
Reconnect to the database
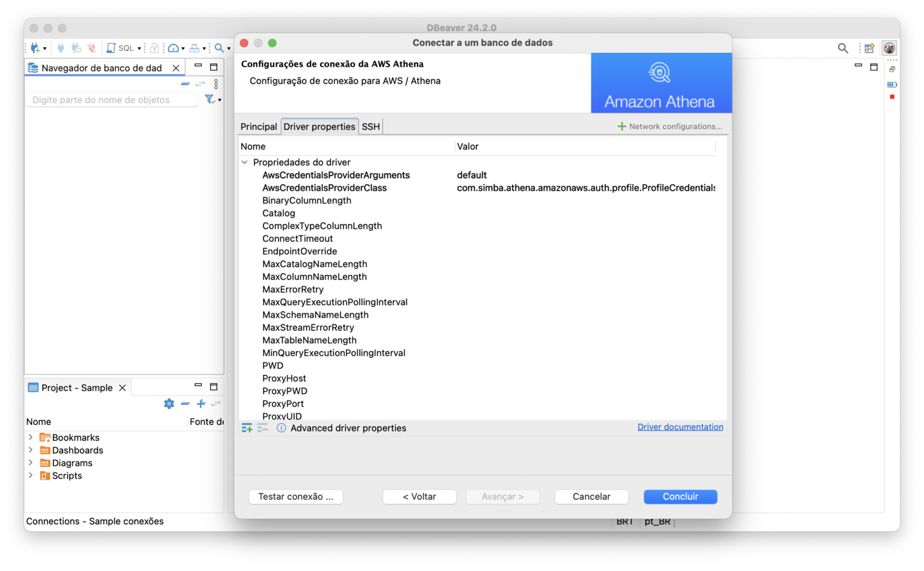point(76,48)
